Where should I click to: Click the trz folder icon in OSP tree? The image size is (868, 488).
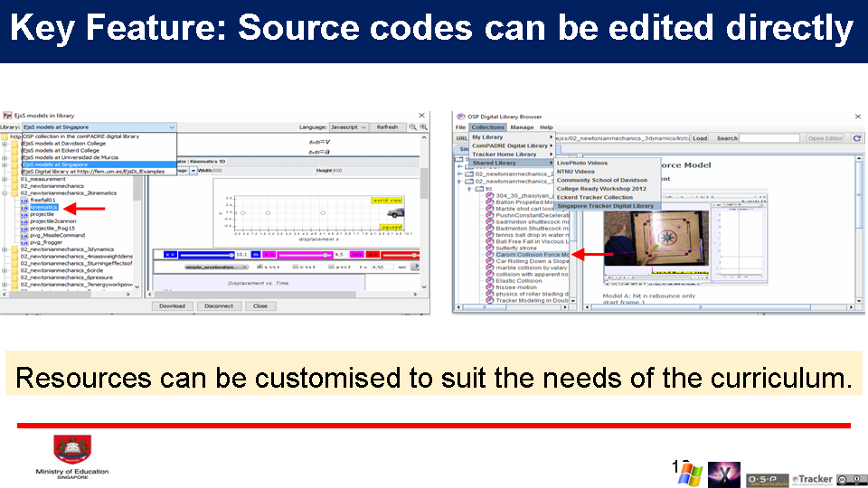tap(479, 189)
